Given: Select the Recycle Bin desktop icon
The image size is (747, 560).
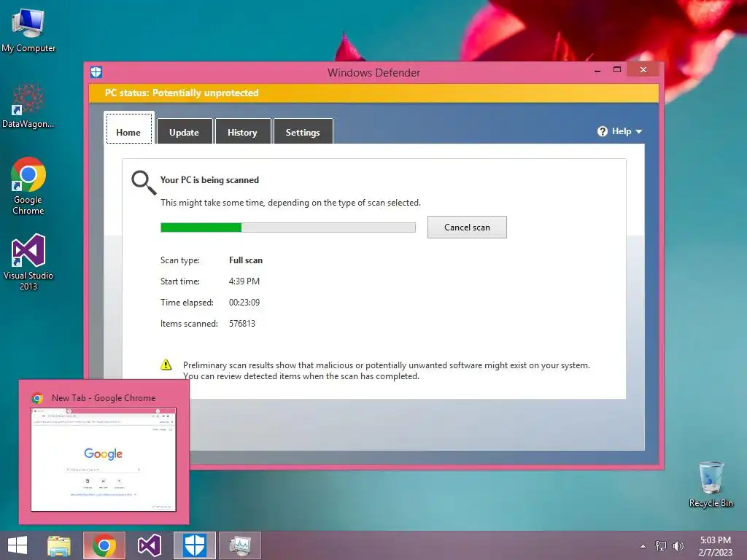Looking at the screenshot, I should [x=711, y=484].
